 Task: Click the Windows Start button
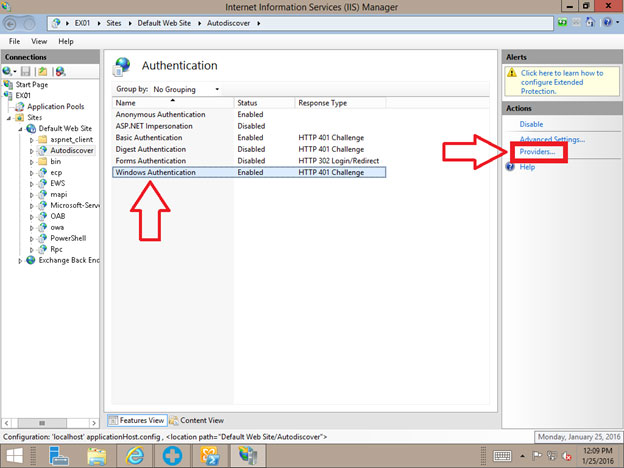[x=14, y=455]
